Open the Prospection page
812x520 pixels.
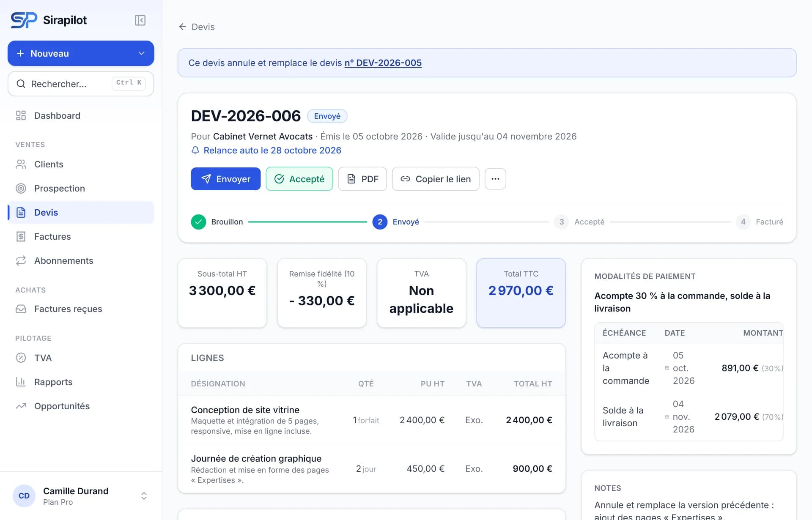(81, 189)
